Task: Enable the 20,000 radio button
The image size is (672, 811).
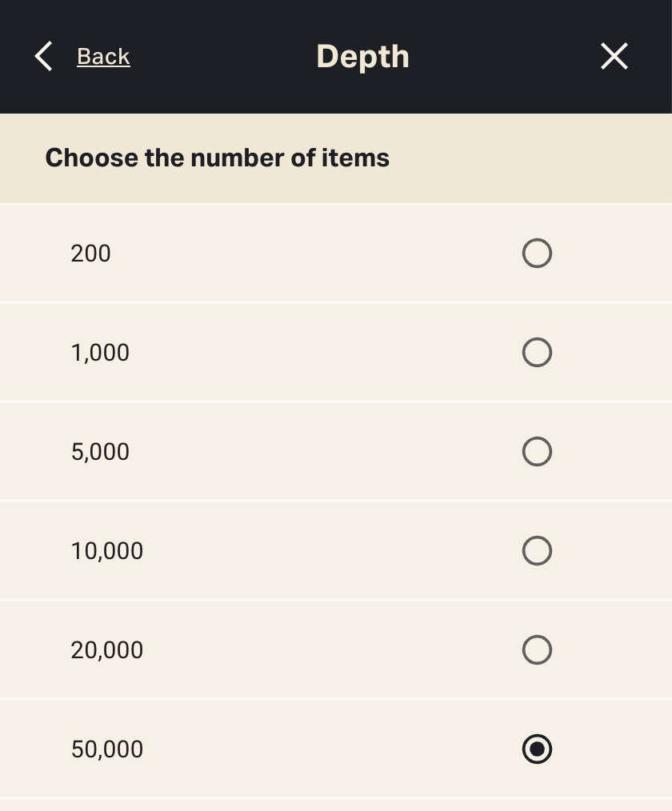Action: (x=537, y=650)
